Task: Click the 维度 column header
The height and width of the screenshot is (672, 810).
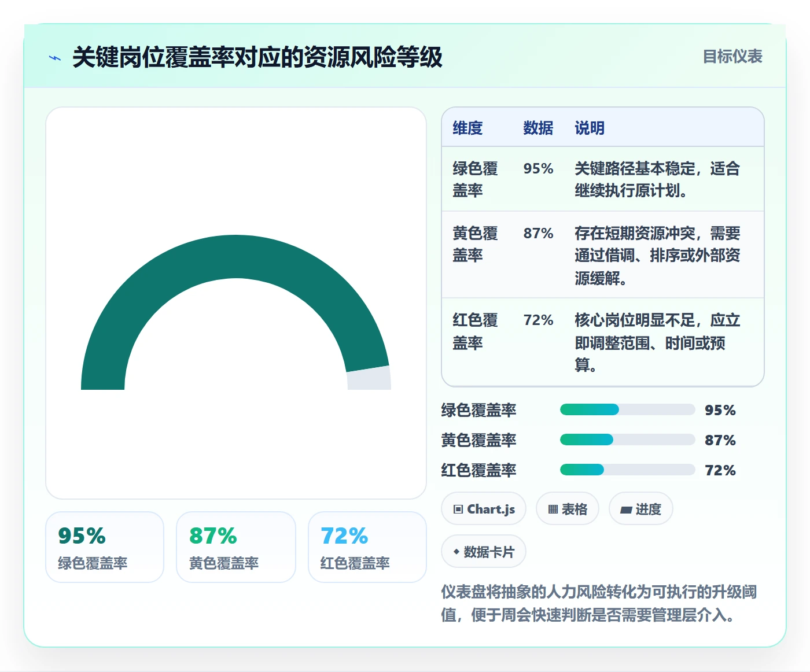Action: coord(467,128)
